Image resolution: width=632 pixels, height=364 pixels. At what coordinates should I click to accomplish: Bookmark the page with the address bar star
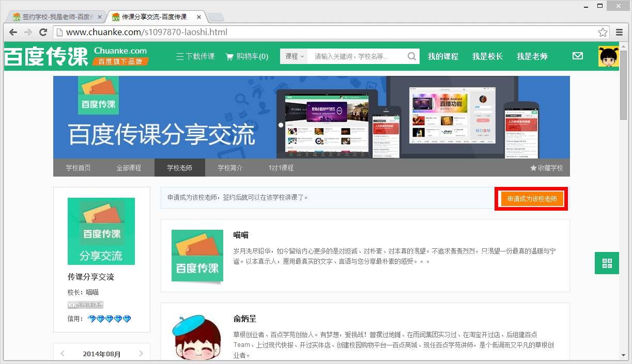(603, 31)
